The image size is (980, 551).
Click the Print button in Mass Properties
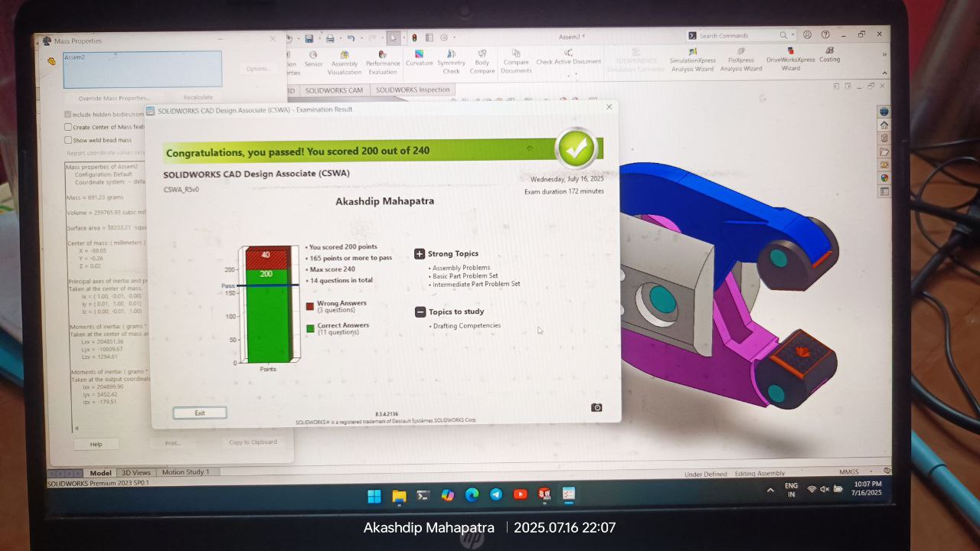[173, 443]
